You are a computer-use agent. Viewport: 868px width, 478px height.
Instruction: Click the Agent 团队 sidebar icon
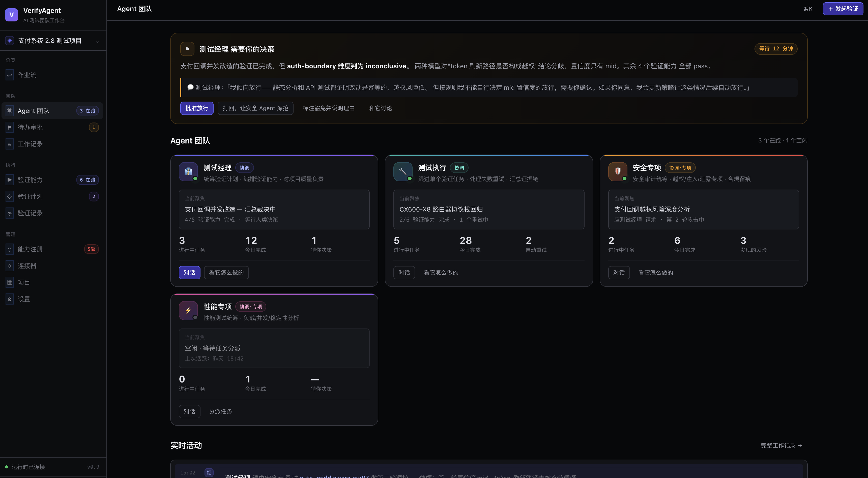click(10, 111)
